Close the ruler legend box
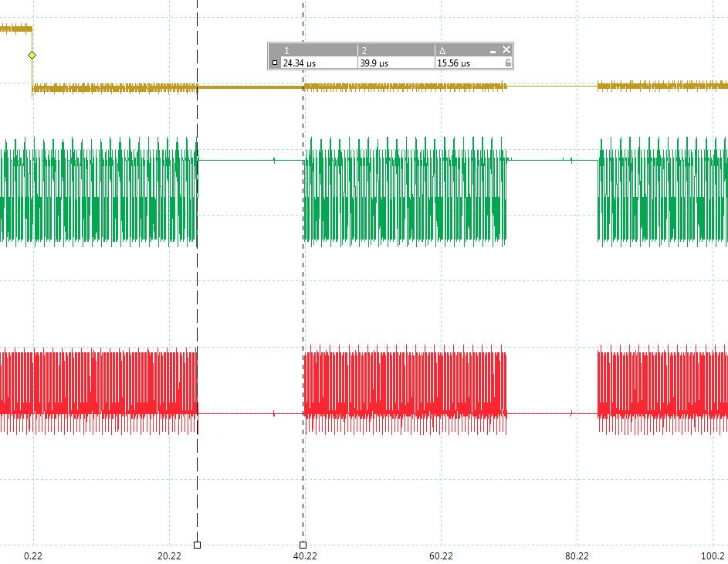 tap(506, 49)
